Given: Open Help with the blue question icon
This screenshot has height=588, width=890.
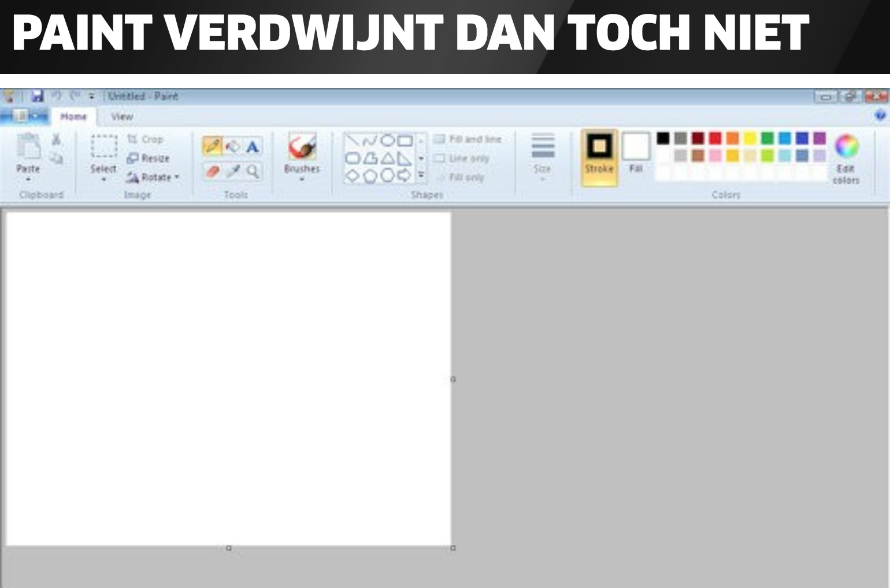Looking at the screenshot, I should tap(880, 116).
